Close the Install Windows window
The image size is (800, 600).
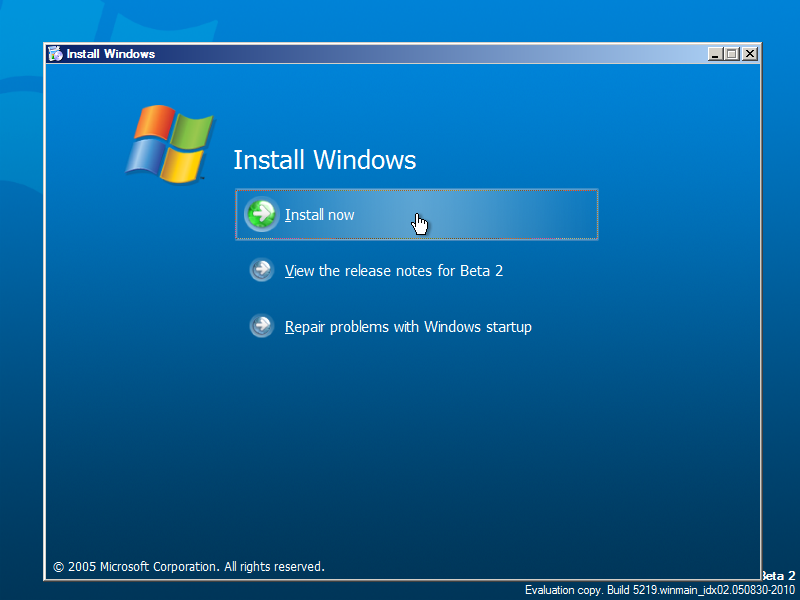(x=749, y=54)
